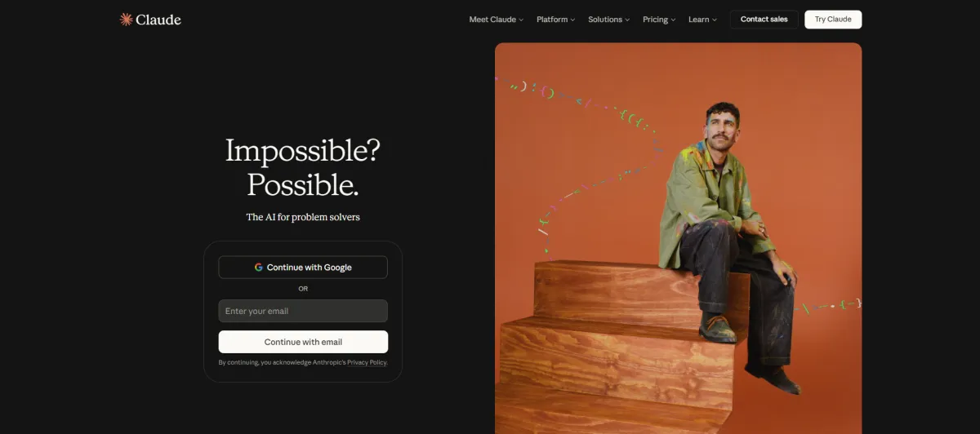
Task: Select the Solutions menu item
Action: coord(609,20)
